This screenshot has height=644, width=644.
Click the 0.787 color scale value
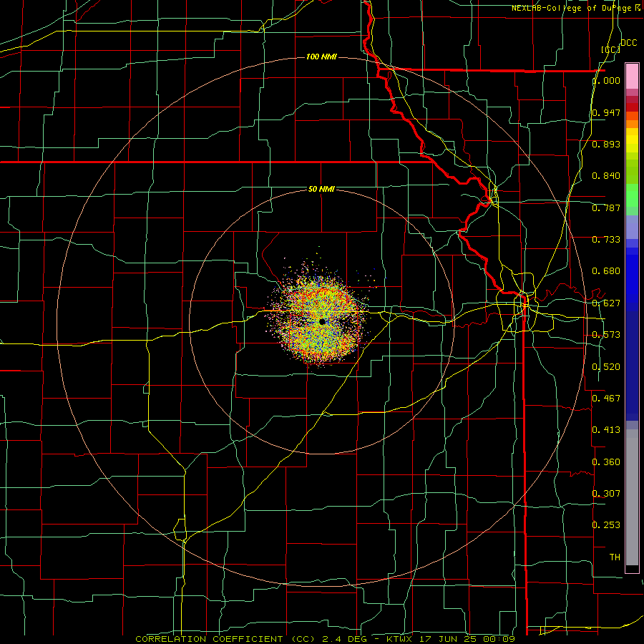pos(606,208)
